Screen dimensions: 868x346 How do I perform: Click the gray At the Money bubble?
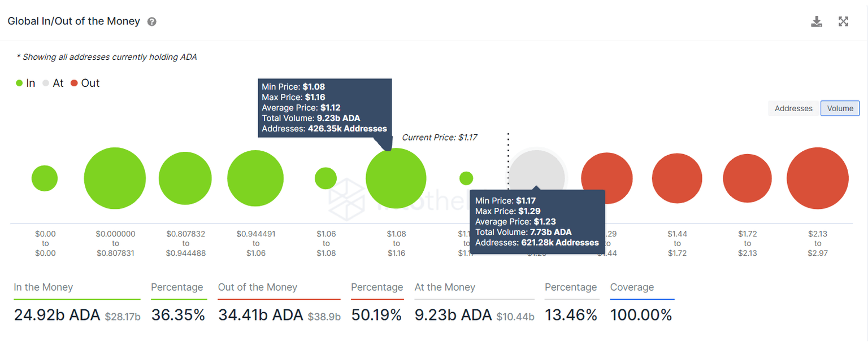coord(537,169)
